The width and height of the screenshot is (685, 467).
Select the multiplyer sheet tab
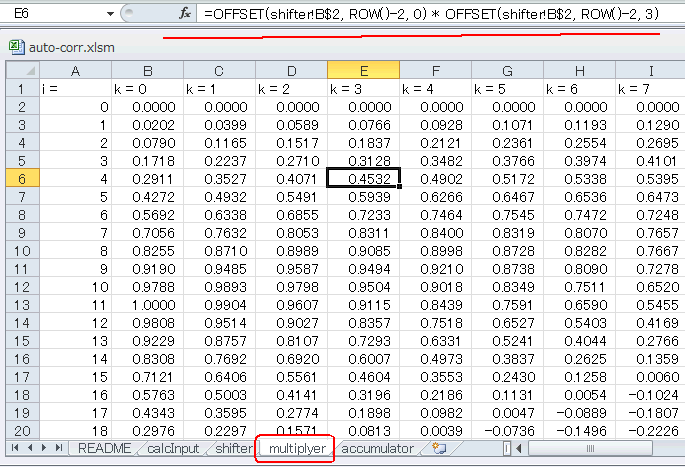click(297, 448)
